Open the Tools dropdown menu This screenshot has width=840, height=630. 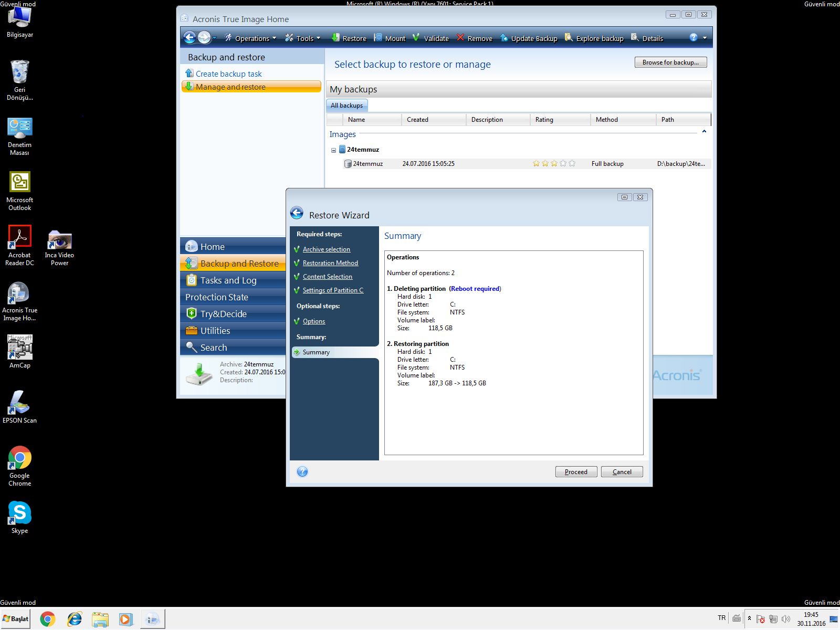point(303,38)
